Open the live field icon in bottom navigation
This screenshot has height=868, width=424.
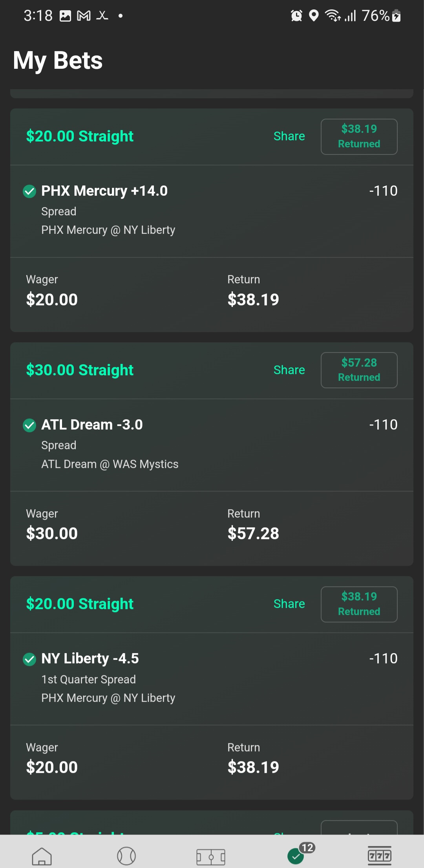211,857
